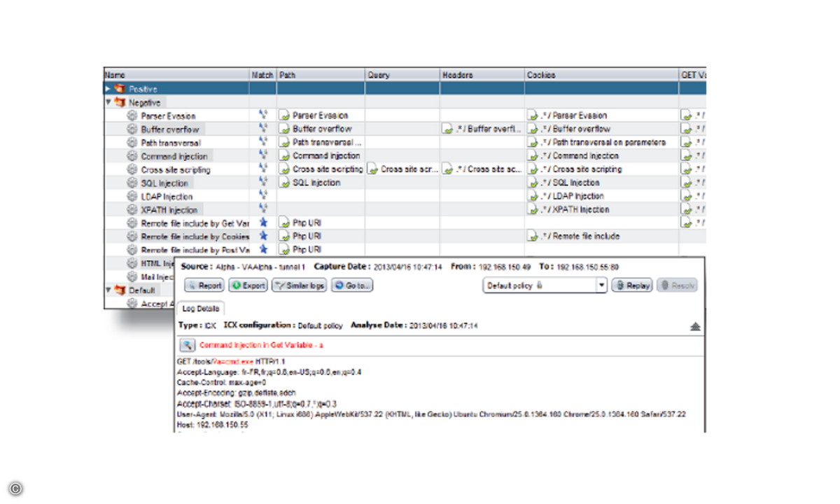Select the Parser Evasion rule name
Image resolution: width=840 pixels, height=504 pixels.
(x=168, y=115)
